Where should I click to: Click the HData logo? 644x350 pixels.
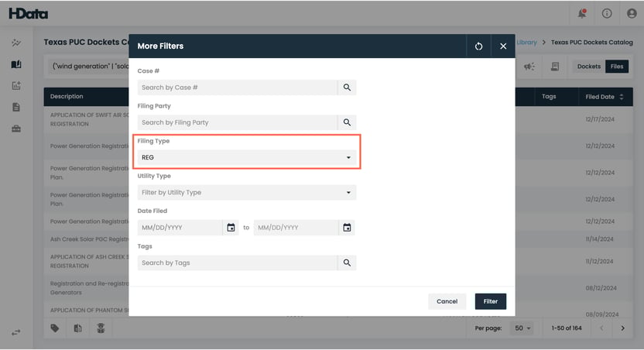tap(29, 14)
